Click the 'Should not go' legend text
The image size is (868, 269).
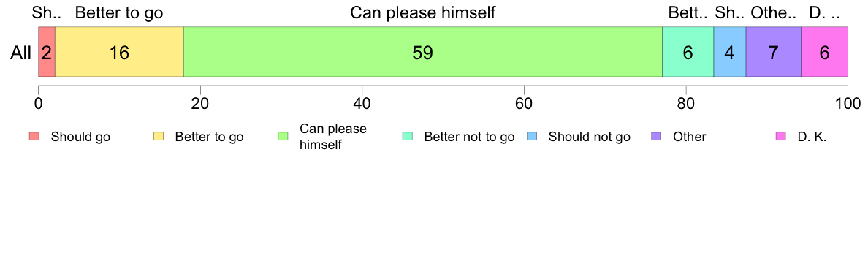coord(589,137)
